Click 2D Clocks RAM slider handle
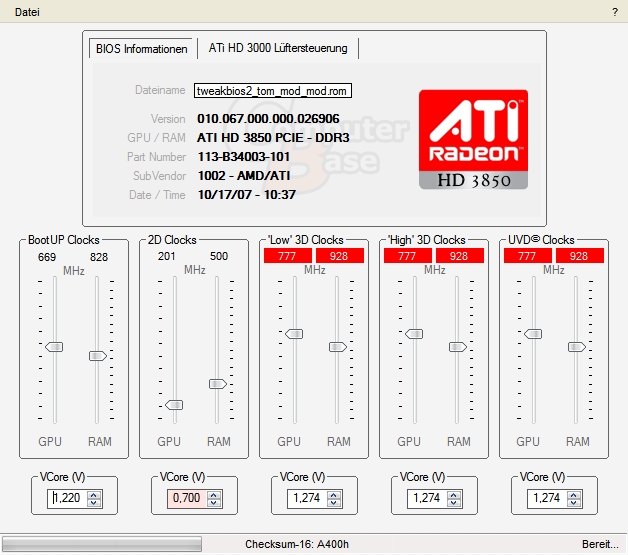The width and height of the screenshot is (628, 555). point(218,384)
